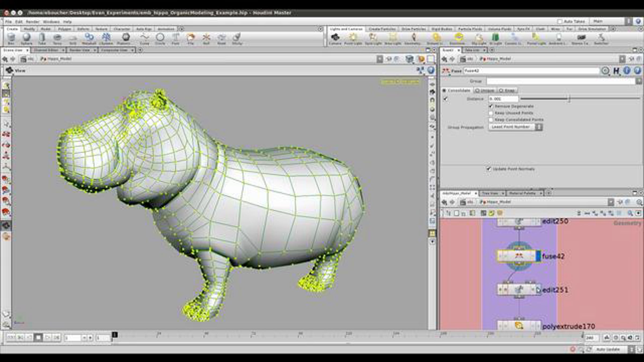644x362 pixels.
Task: Open the File menu
Action: point(8,22)
